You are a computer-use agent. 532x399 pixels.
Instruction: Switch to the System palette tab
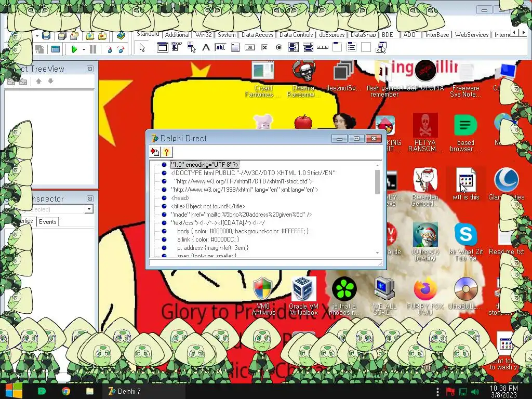pos(227,35)
